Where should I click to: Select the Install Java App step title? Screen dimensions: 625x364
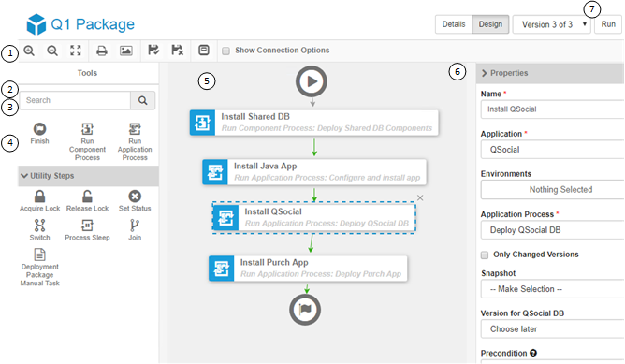pyautogui.click(x=266, y=167)
